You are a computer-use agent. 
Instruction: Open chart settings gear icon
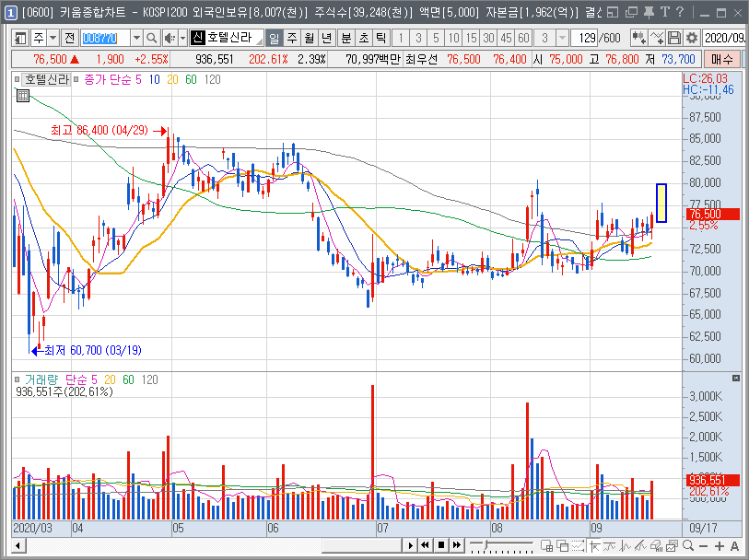click(691, 37)
